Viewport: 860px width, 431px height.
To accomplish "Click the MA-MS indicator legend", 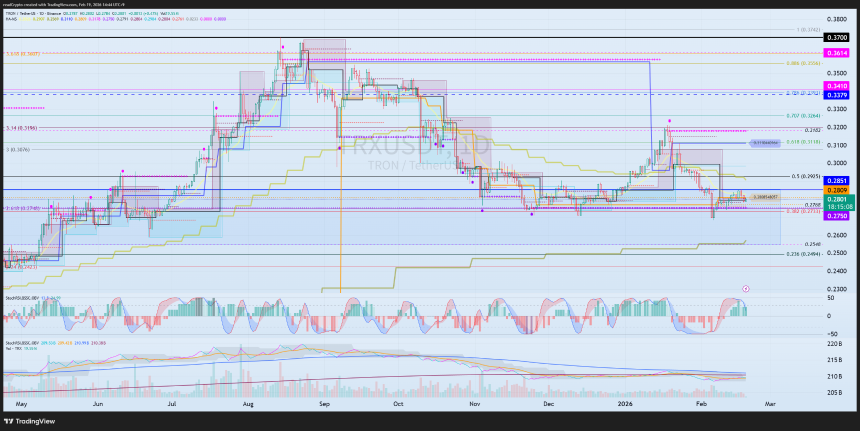I will click(x=10, y=19).
